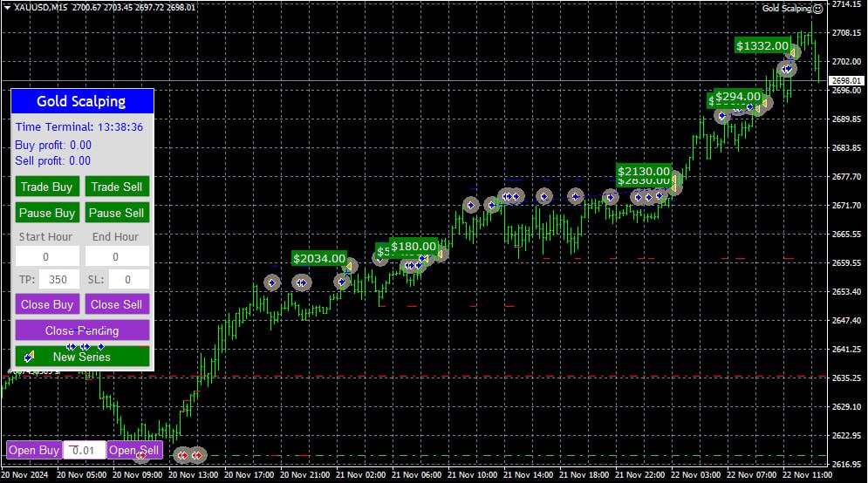Start a New Series
868x483 pixels.
click(82, 357)
